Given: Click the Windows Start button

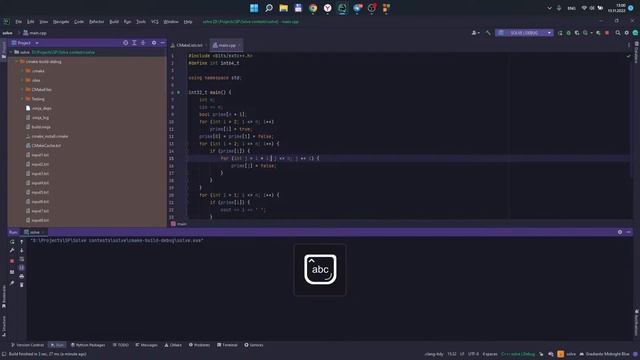Looking at the screenshot, I should 254,8.
